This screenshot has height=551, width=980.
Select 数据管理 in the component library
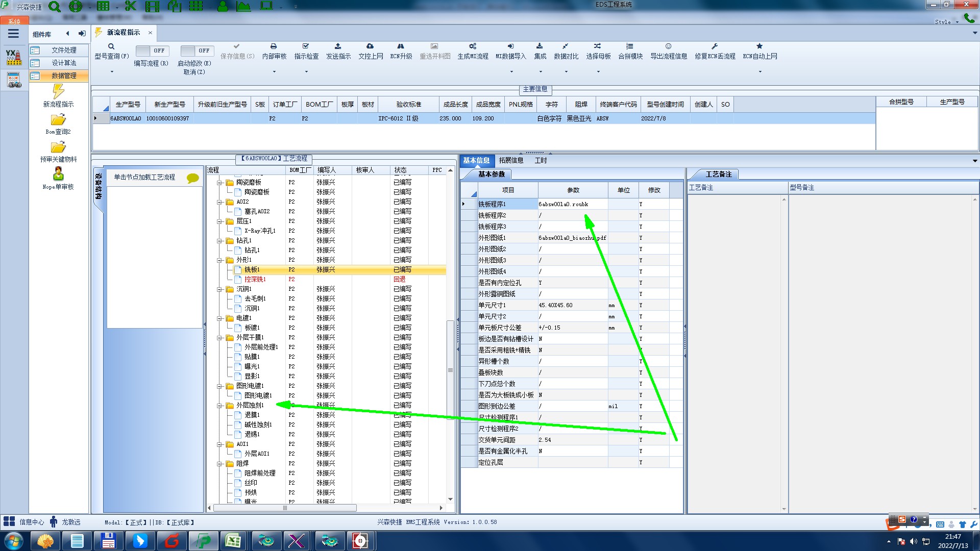pyautogui.click(x=64, y=76)
